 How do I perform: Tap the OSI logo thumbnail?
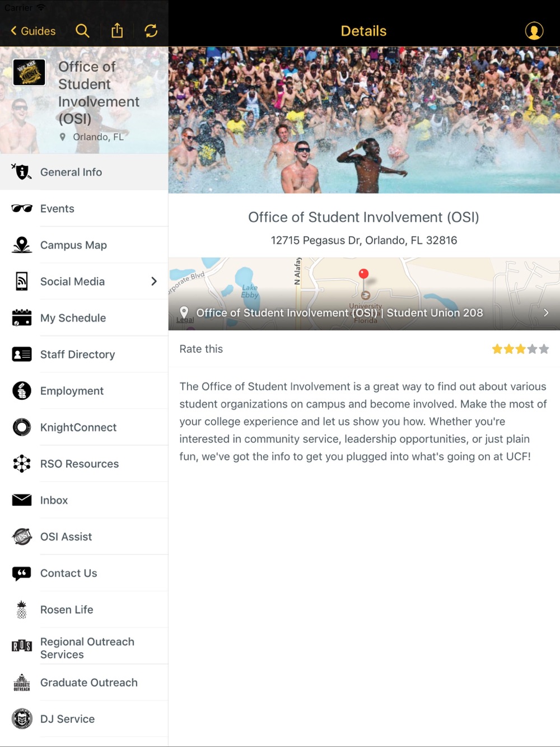click(x=29, y=72)
